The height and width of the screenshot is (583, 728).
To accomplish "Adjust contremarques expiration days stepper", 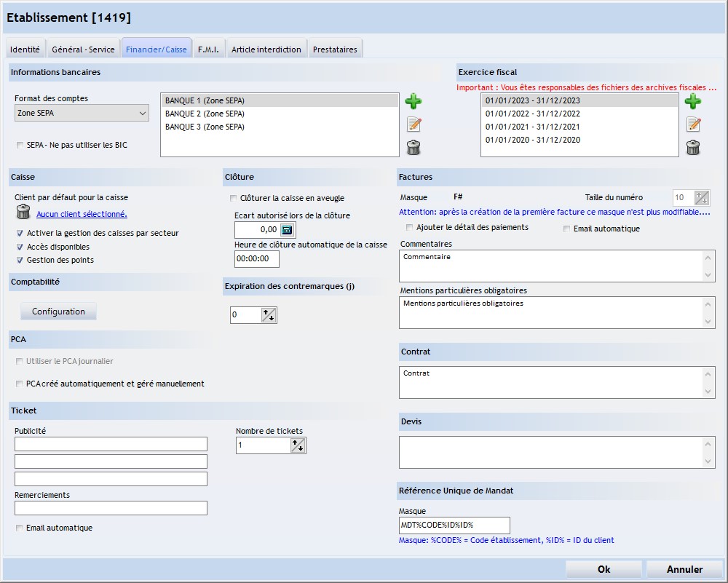I will (x=269, y=315).
